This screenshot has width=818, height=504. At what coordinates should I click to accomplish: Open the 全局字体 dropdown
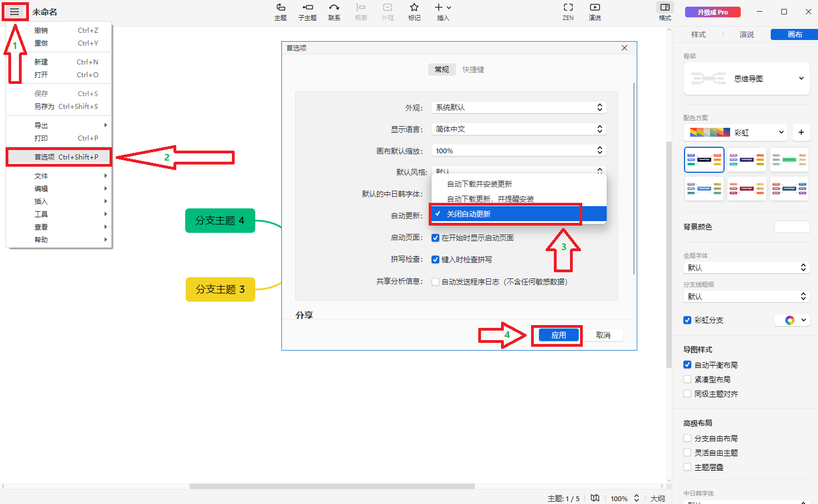click(746, 268)
